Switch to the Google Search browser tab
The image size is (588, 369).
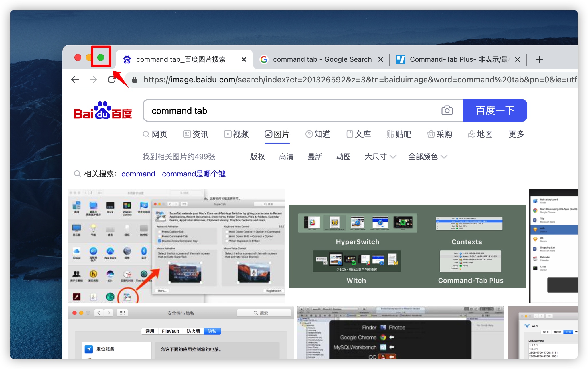coord(322,59)
